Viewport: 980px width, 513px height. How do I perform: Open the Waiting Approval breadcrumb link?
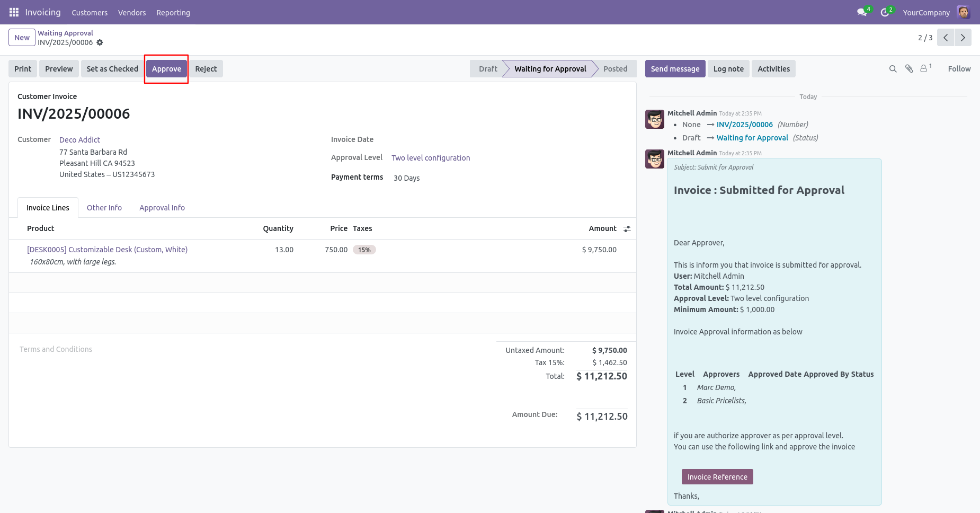[65, 33]
